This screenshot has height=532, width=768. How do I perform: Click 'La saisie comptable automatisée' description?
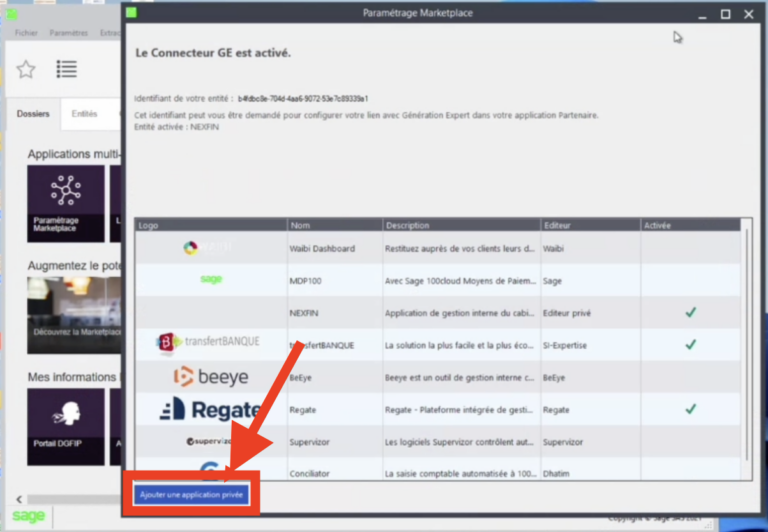click(460, 474)
